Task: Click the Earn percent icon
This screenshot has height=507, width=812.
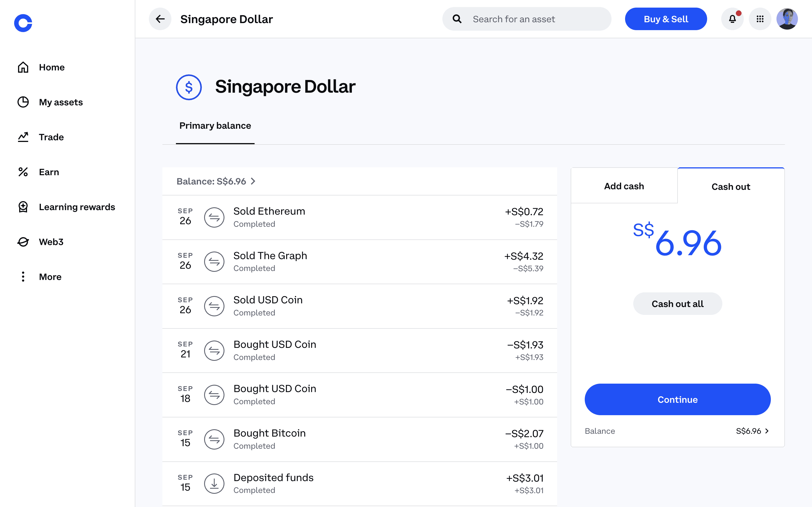Action: 23,172
